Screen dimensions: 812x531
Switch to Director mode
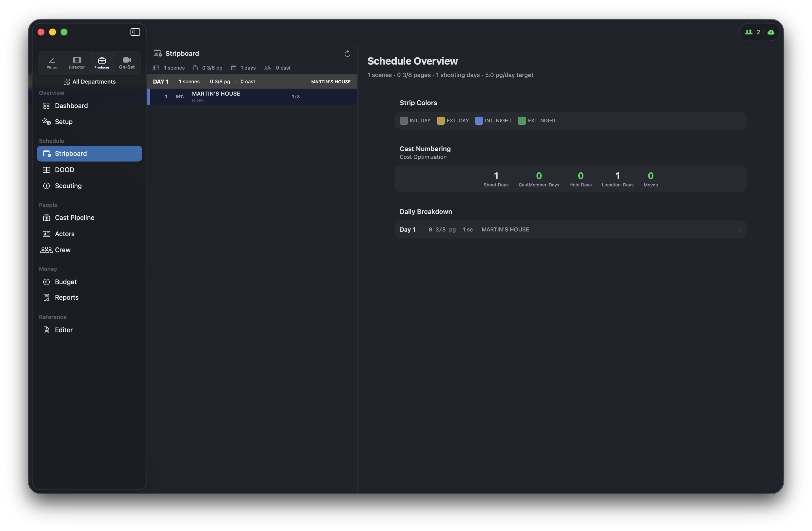(x=77, y=63)
